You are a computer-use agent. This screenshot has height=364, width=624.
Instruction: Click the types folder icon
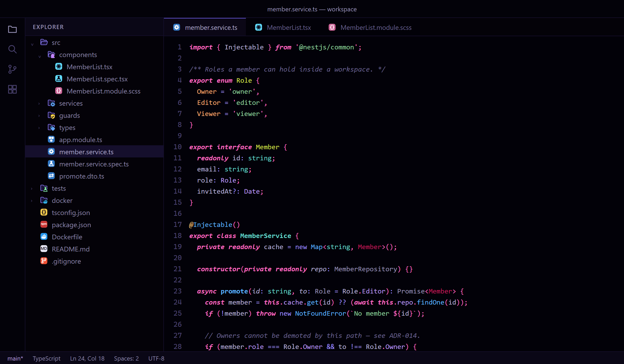[x=51, y=127]
